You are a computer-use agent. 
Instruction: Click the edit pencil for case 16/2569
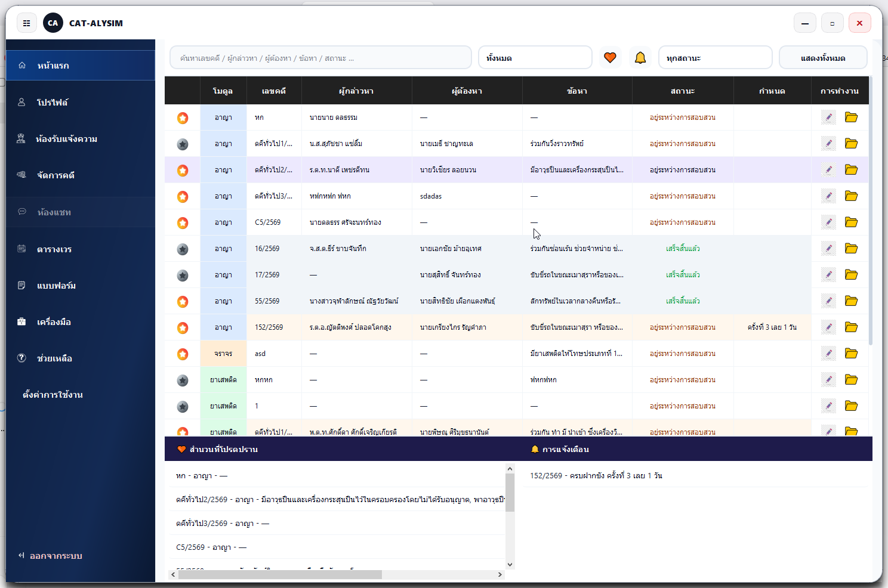[x=828, y=249]
